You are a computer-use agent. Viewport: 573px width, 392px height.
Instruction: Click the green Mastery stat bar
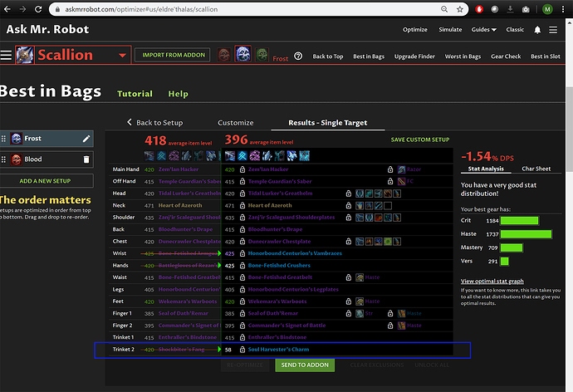tap(512, 248)
